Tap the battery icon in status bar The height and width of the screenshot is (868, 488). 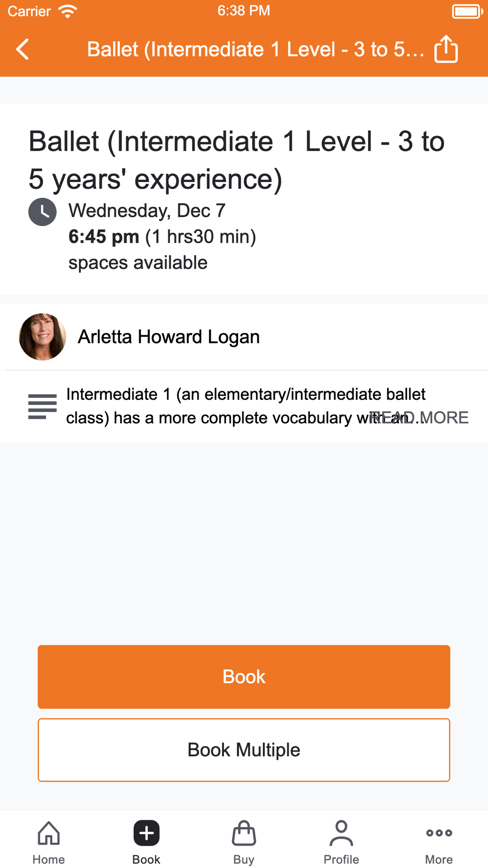pos(467,11)
